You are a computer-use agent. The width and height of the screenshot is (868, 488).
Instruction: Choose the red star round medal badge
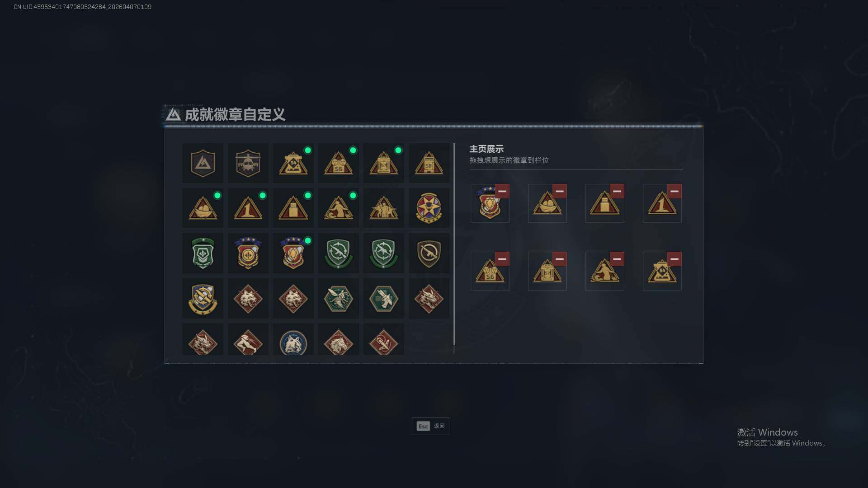[429, 208]
